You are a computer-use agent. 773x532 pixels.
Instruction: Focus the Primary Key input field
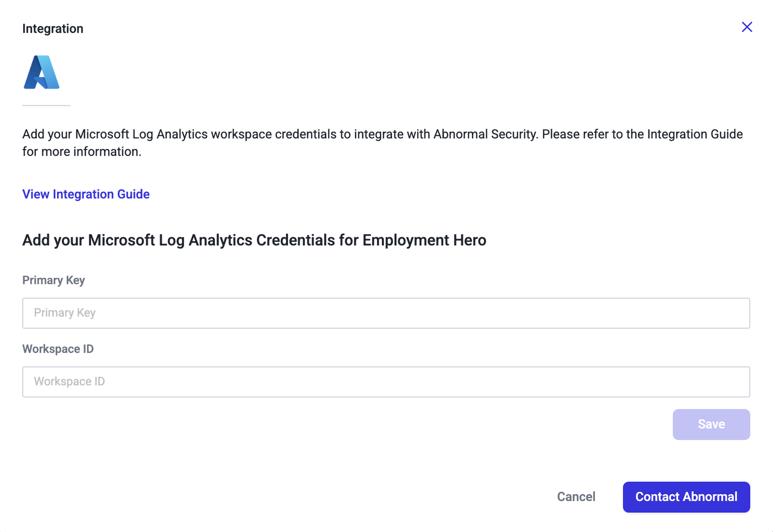386,313
